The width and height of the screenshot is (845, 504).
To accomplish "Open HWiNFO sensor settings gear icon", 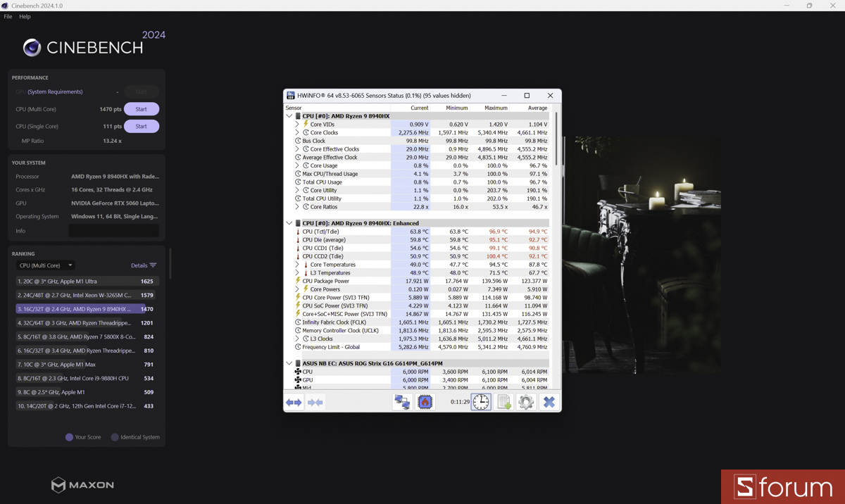I will point(526,402).
